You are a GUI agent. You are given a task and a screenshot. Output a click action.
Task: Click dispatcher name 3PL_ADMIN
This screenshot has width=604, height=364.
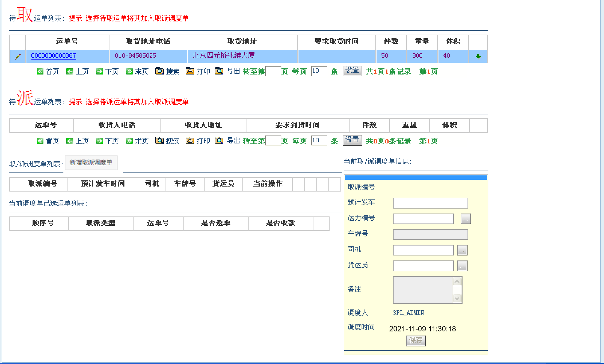[x=408, y=313]
